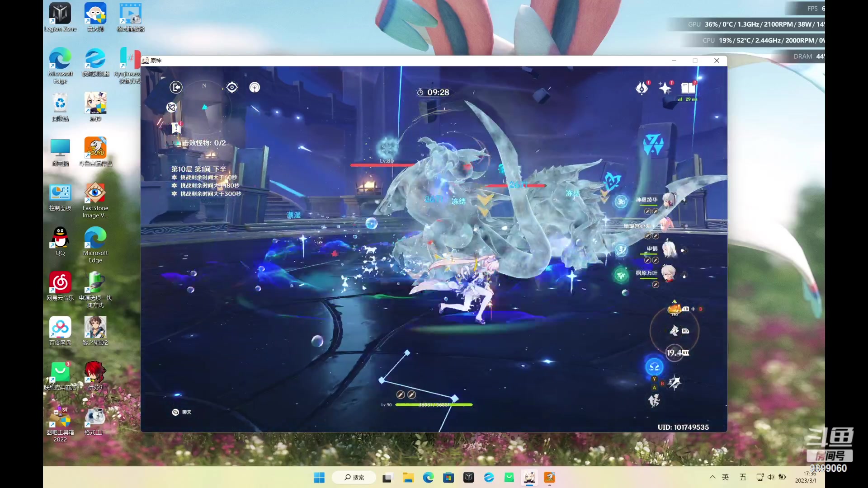The width and height of the screenshot is (868, 488).
Task: Open 黎之轨迹2 desktop shortcut
Action: coord(95,331)
